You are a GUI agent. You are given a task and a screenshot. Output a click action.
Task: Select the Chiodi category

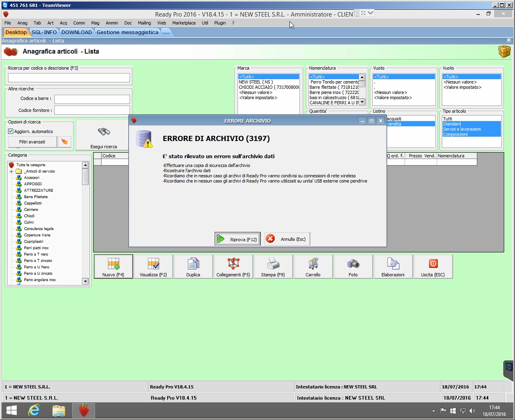coord(29,216)
